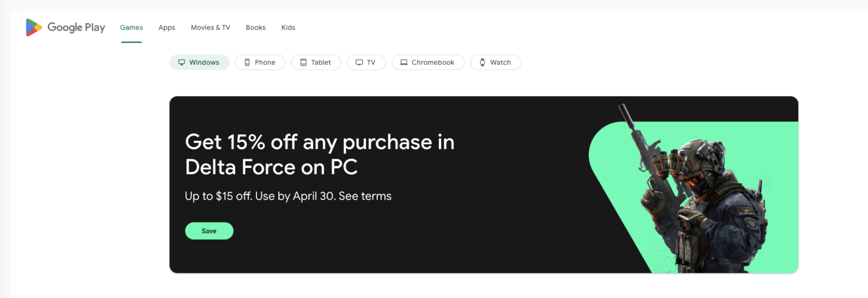The height and width of the screenshot is (298, 868).
Task: Select the Watch device filter
Action: point(495,62)
